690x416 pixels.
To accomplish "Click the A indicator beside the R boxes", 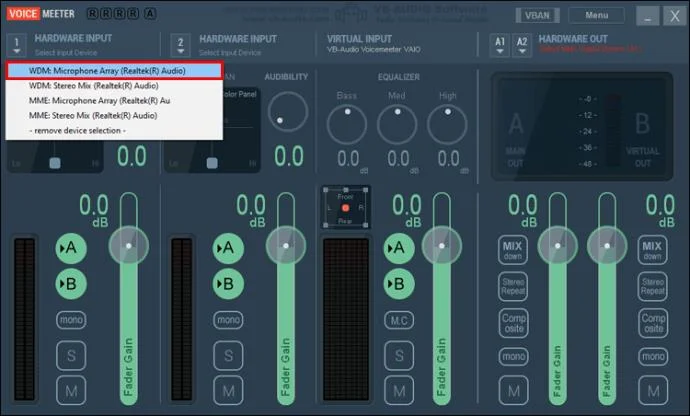I will 150,14.
